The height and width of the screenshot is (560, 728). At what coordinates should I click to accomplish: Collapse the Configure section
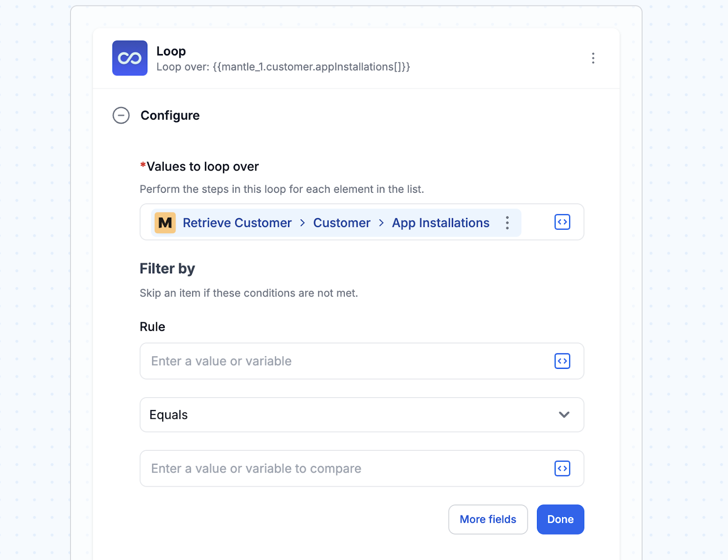121,116
